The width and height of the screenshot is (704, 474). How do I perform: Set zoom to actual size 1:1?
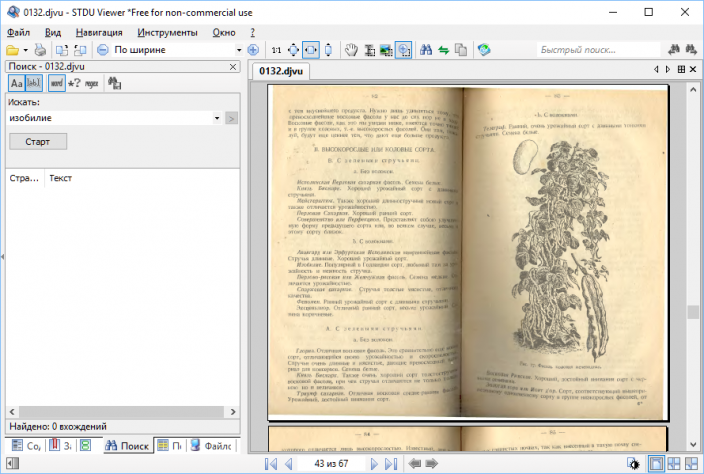[276, 50]
